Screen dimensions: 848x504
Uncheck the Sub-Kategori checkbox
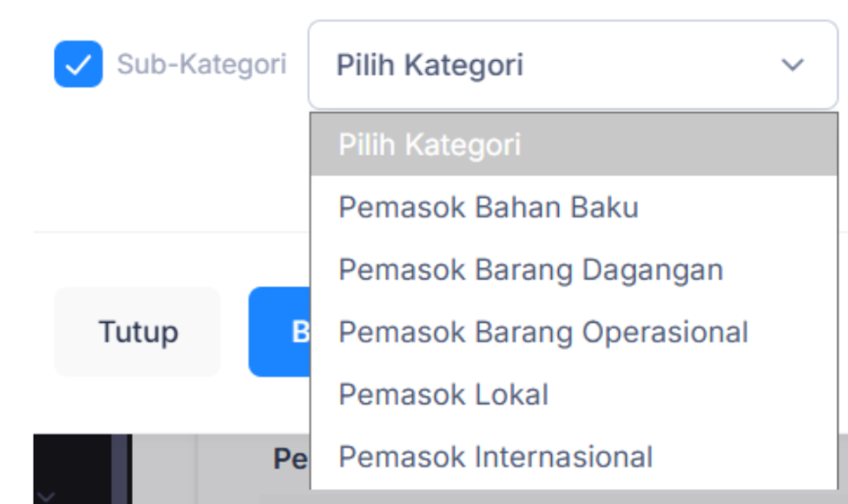click(x=78, y=65)
